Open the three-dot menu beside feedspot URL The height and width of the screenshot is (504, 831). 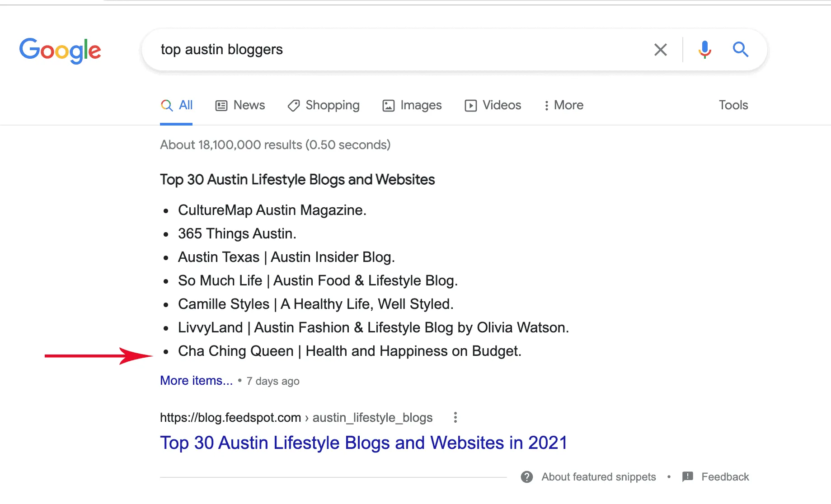click(455, 417)
